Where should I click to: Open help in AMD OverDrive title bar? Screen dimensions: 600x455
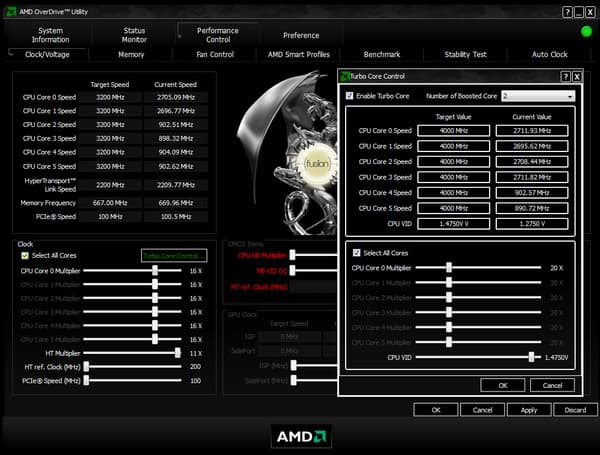[x=567, y=12]
